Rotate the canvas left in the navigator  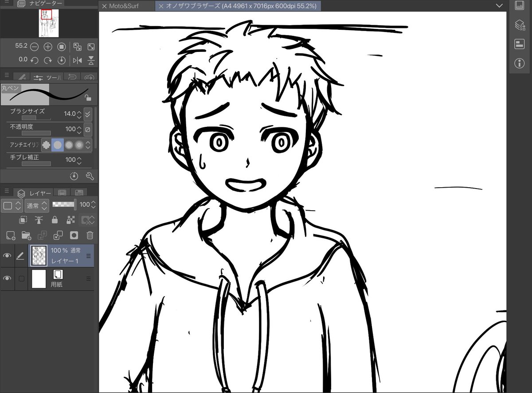coord(35,60)
